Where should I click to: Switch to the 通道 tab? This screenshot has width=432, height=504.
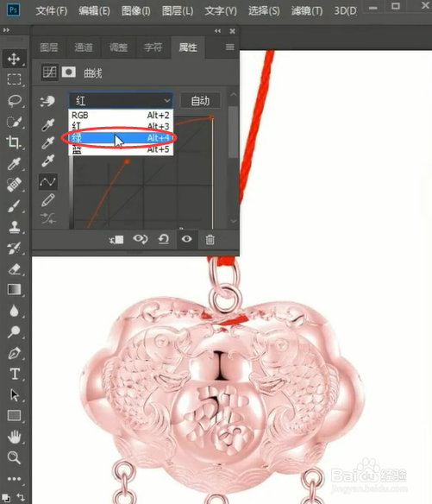[84, 47]
